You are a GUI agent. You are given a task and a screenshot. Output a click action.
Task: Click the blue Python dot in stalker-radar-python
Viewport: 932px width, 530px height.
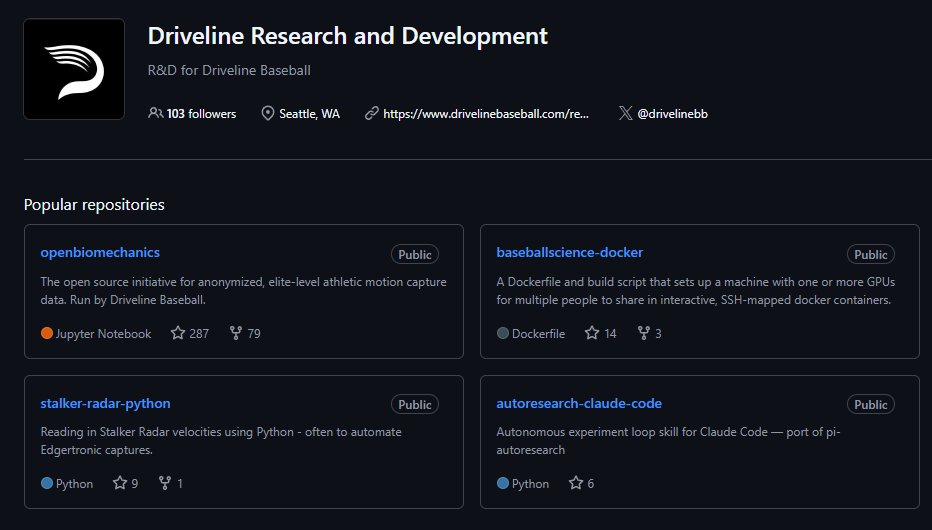tap(47, 483)
